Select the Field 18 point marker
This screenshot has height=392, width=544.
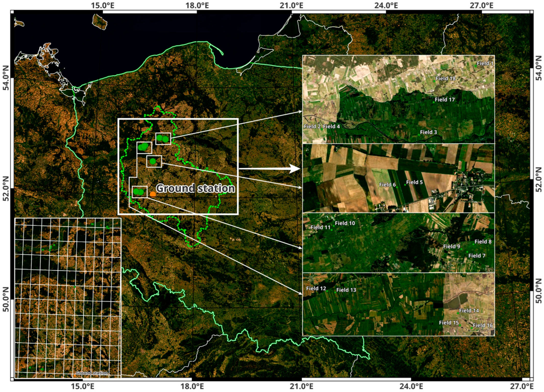coord(434,81)
